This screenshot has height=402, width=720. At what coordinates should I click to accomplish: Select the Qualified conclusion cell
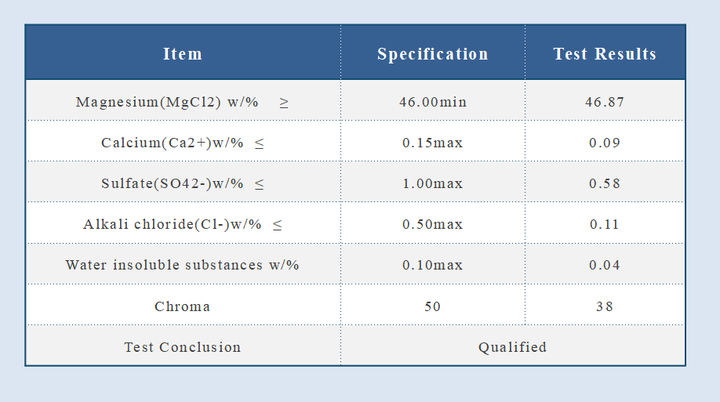[x=512, y=347]
